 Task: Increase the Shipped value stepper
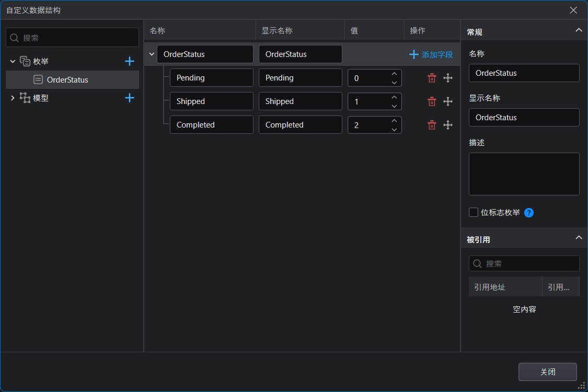pyautogui.click(x=394, y=97)
